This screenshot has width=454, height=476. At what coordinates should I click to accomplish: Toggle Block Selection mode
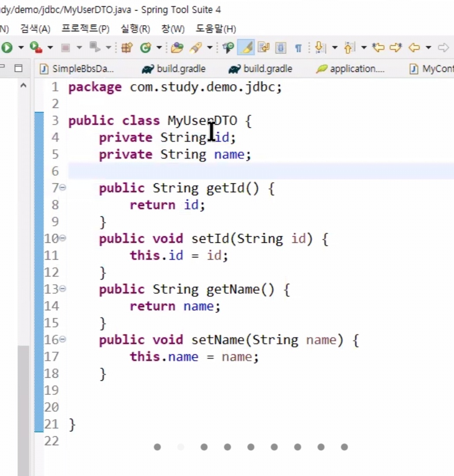(281, 48)
